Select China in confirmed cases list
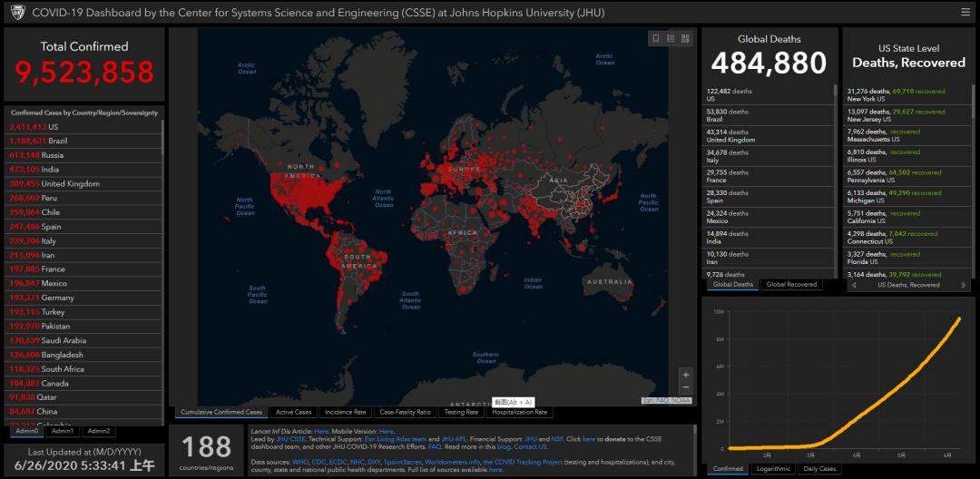This screenshot has height=479, width=980. click(83, 412)
